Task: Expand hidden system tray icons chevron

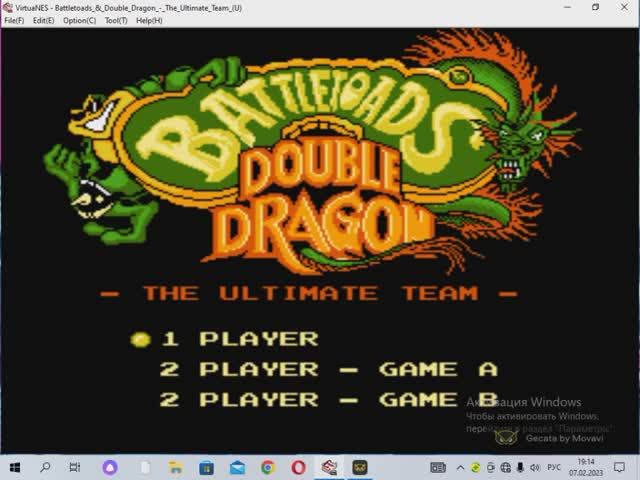Action: click(x=460, y=467)
